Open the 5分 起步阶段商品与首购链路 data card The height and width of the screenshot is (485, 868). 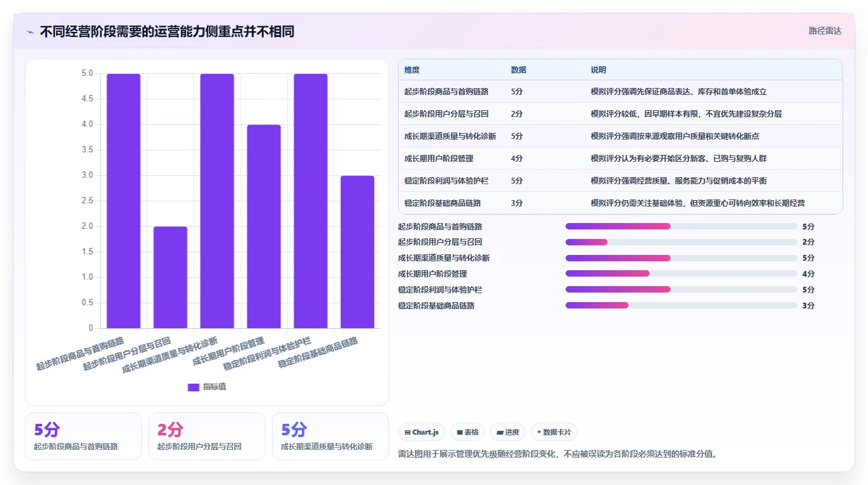coord(83,436)
